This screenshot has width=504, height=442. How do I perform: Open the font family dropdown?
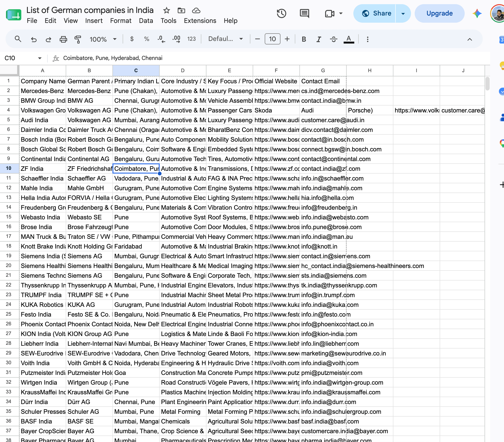coord(226,39)
